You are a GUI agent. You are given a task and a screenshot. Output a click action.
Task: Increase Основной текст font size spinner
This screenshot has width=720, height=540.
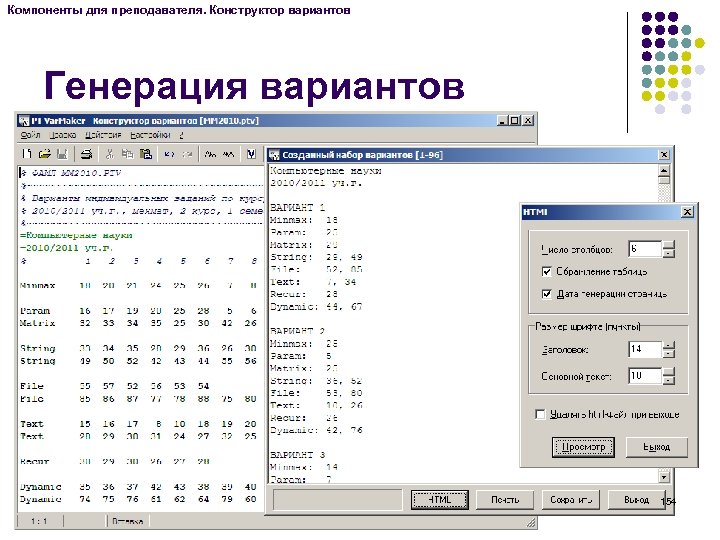[669, 372]
